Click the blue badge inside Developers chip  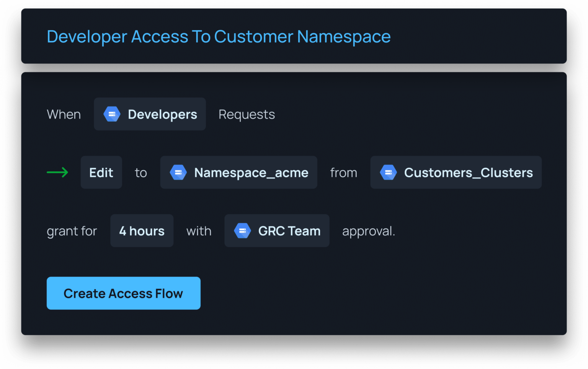pos(111,114)
